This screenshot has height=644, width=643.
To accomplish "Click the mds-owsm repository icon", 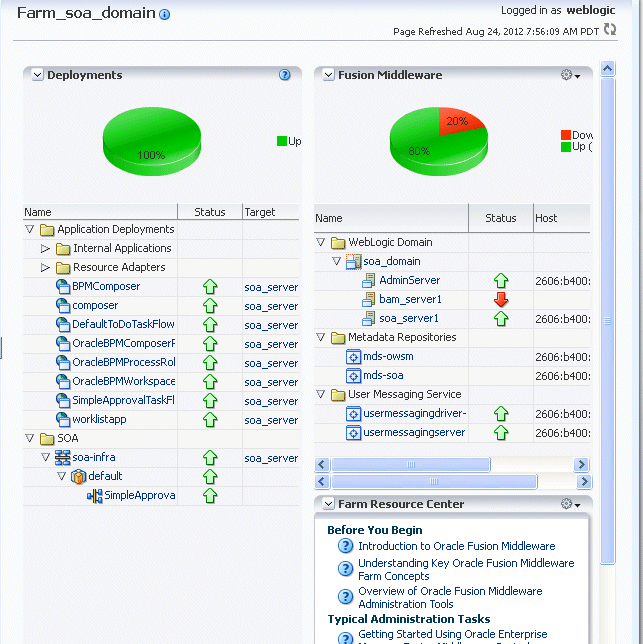I will (353, 357).
